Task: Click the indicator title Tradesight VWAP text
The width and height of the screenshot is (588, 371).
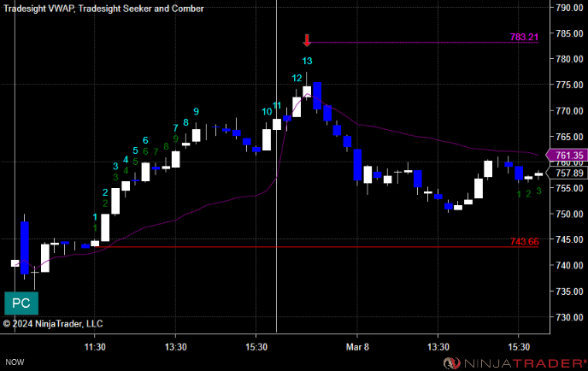Action: [x=38, y=9]
